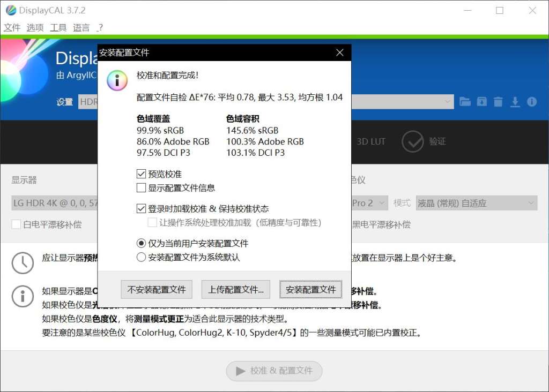The width and height of the screenshot is (549, 392).
Task: Minimize the DisplayCAL window
Action: [x=468, y=10]
